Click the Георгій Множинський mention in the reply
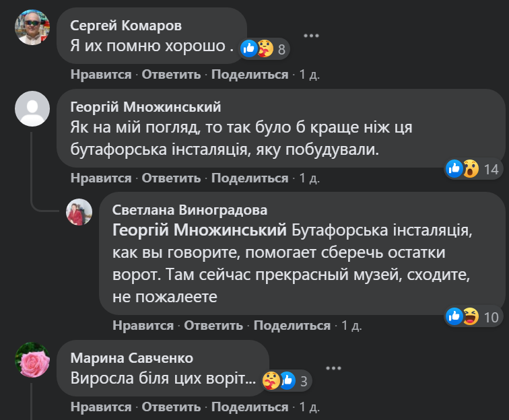This screenshot has height=420, width=509. [199, 231]
